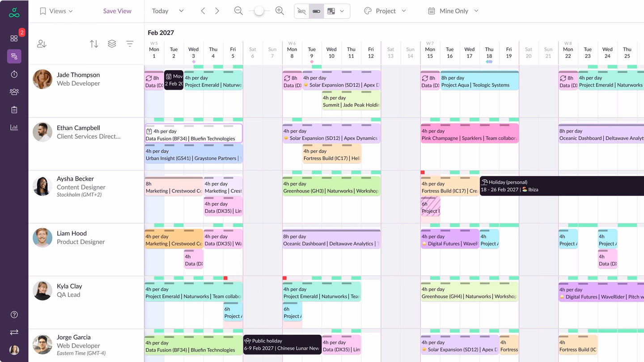Open the filter icon above the schedule
Viewport: 644px width, 362px height.
130,43
